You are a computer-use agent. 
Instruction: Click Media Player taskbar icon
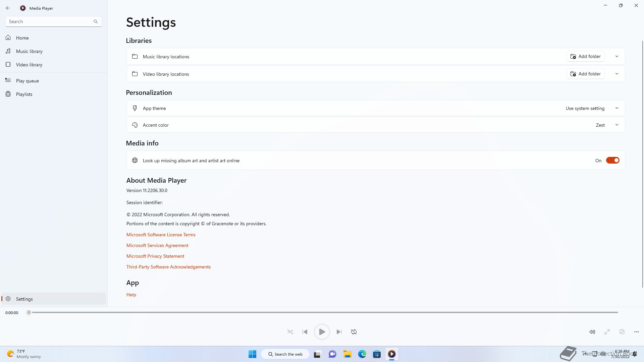tap(392, 354)
